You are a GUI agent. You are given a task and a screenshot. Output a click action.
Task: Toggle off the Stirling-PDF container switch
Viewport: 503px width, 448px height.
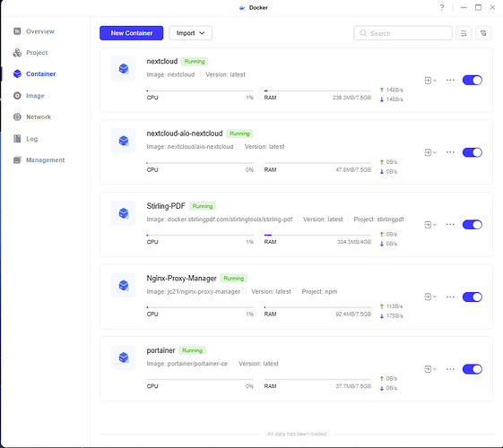(473, 225)
